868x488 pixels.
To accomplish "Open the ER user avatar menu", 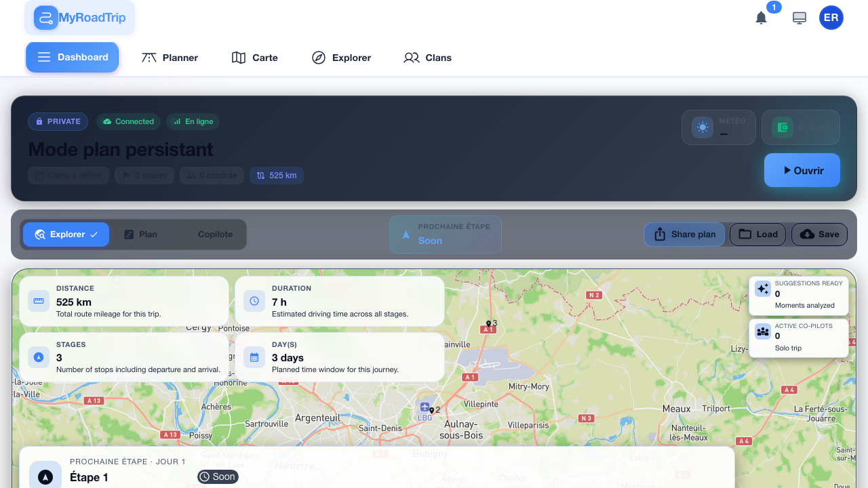I will click(831, 18).
